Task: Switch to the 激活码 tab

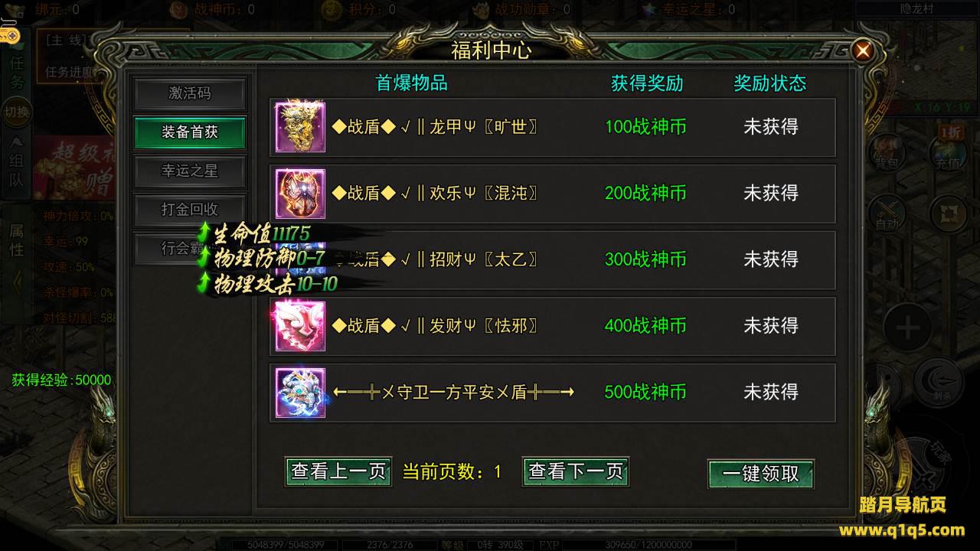Action: point(190,93)
